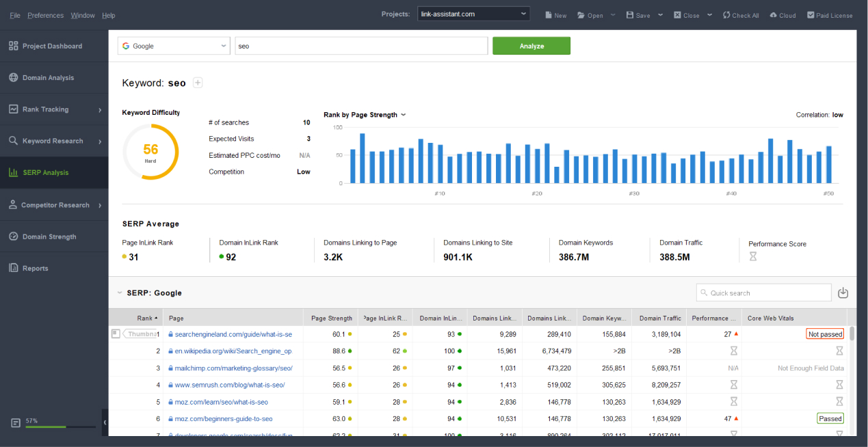Click the Check All toolbar icon
Image resolution: width=868 pixels, height=447 pixels.
click(x=726, y=15)
